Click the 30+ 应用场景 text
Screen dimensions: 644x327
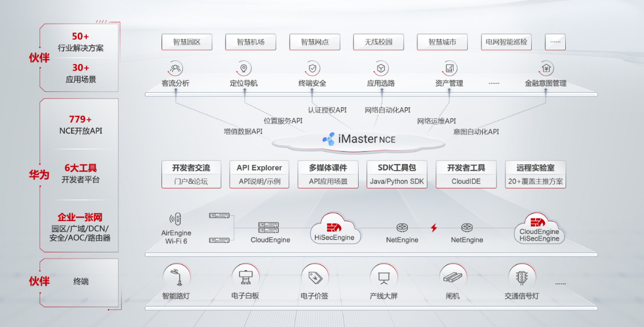81,73
